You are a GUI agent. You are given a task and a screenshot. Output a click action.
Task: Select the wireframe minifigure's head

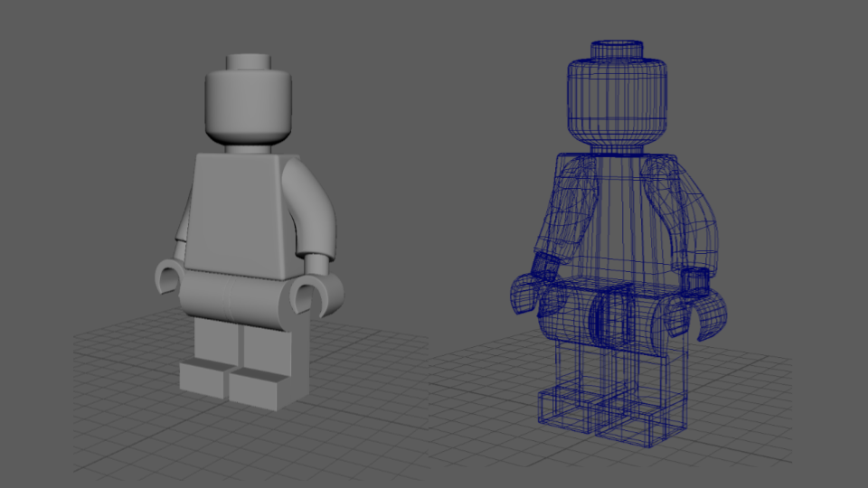[617, 102]
